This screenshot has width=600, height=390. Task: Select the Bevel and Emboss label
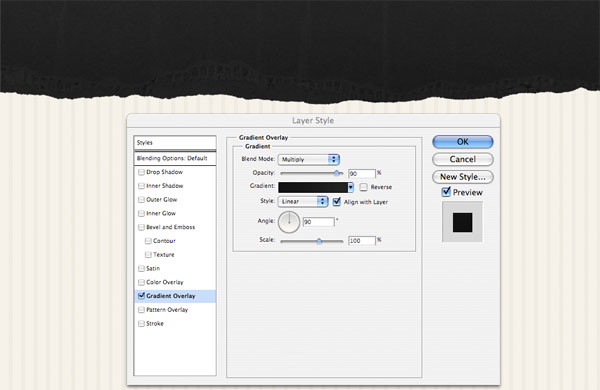click(x=171, y=227)
